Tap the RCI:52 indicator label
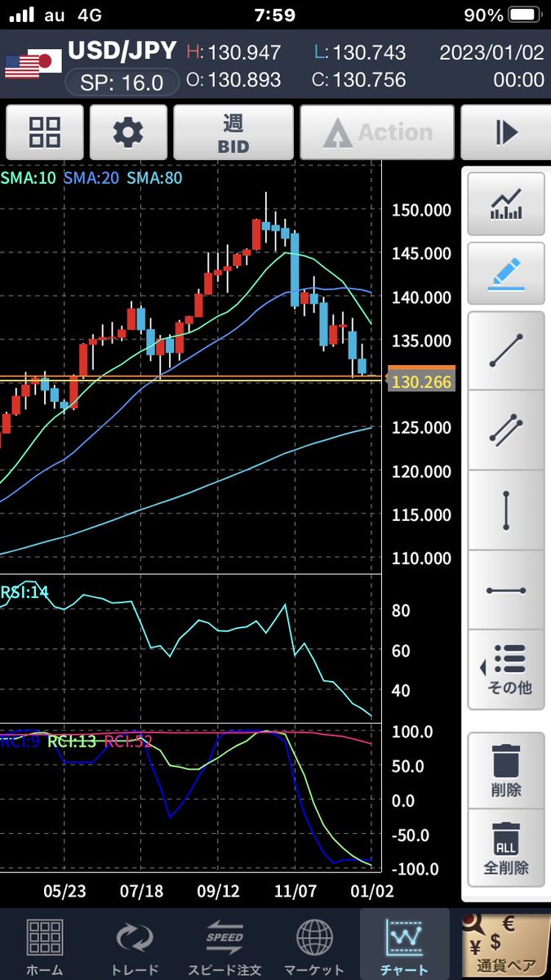The image size is (551, 980). (x=127, y=742)
